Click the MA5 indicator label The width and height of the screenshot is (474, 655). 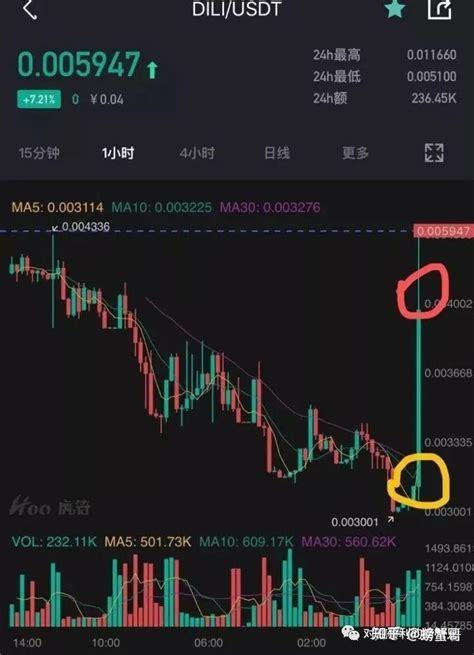click(57, 207)
